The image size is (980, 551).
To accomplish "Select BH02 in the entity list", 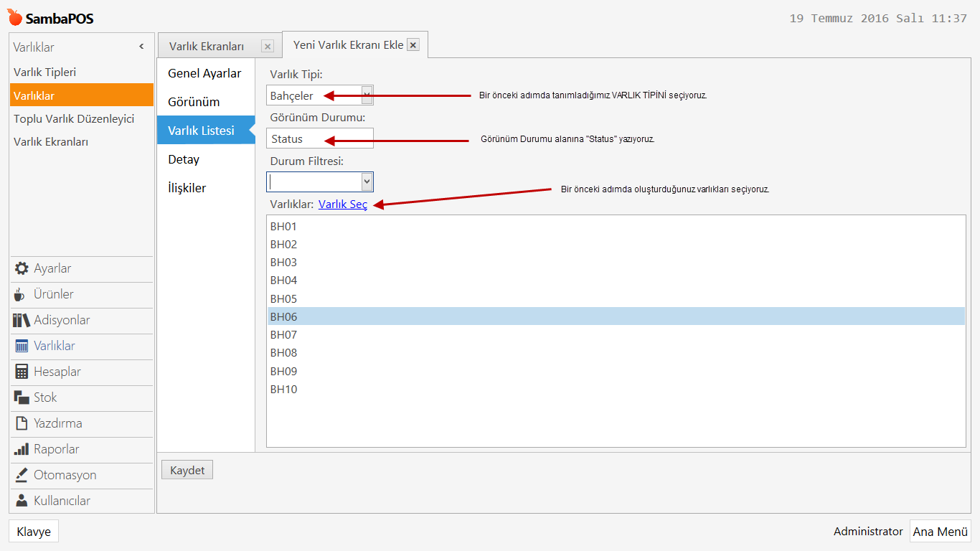I will coord(616,244).
